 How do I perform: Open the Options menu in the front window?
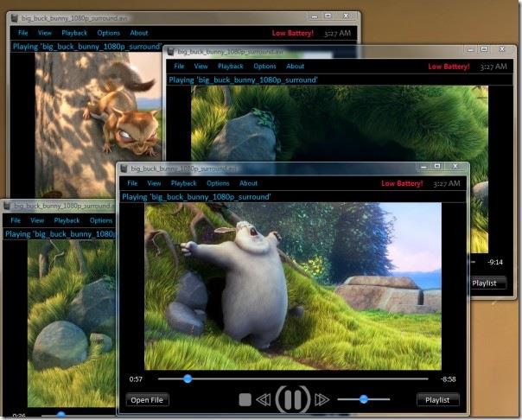(x=218, y=183)
